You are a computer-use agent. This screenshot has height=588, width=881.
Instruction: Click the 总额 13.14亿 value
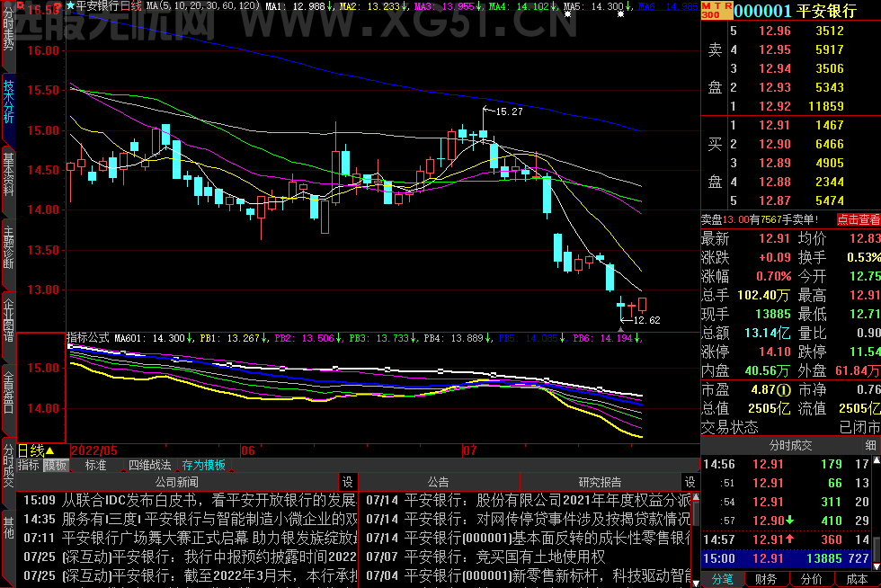767,333
